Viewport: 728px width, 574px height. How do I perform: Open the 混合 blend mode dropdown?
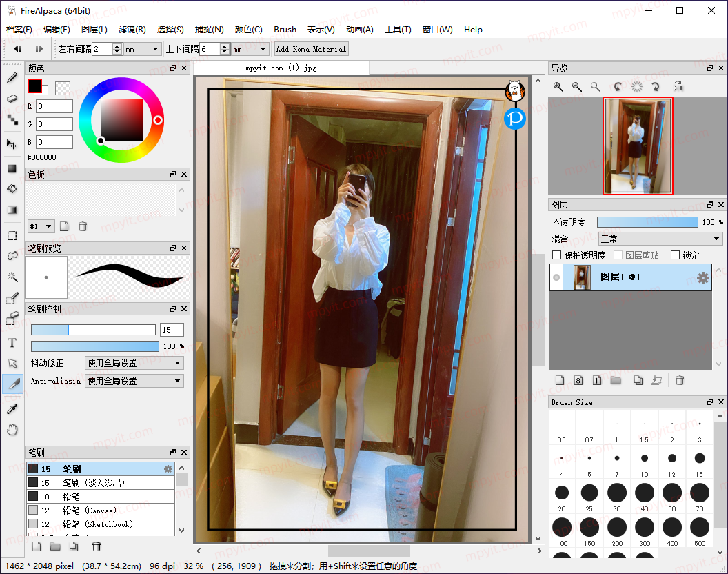coord(660,239)
